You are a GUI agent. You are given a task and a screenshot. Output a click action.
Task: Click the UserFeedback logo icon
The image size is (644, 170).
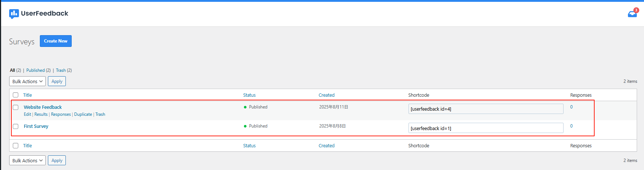[x=14, y=14]
